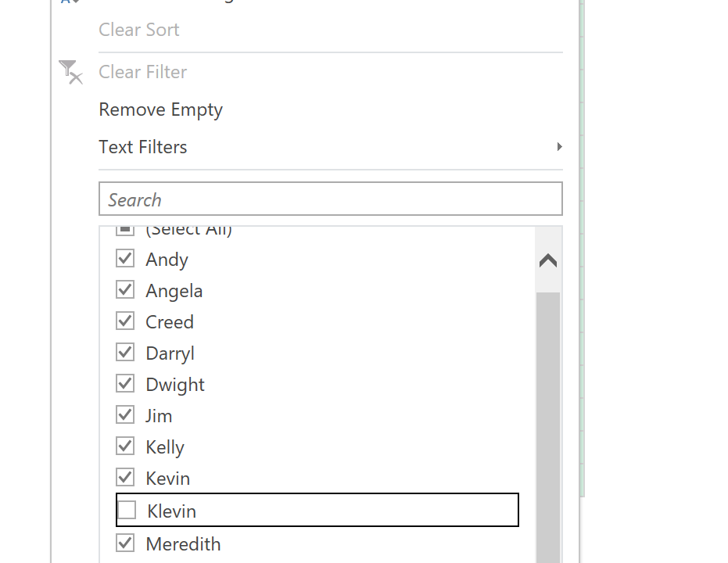Uncheck the Andy checkbox
728x563 pixels.
pyautogui.click(x=125, y=259)
